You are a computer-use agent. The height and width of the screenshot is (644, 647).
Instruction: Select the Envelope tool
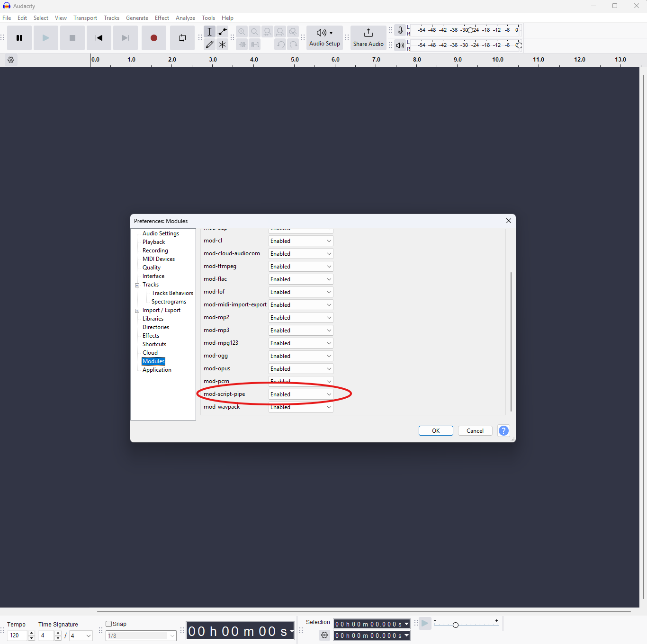coord(222,31)
